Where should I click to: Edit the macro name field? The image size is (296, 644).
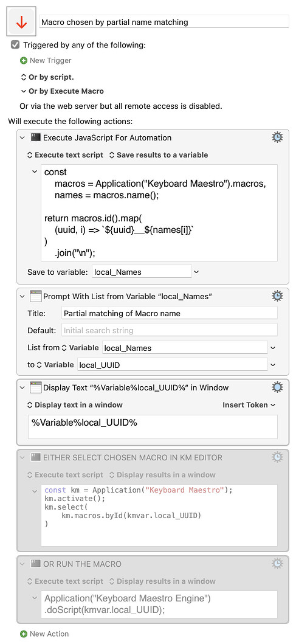pyautogui.click(x=164, y=22)
